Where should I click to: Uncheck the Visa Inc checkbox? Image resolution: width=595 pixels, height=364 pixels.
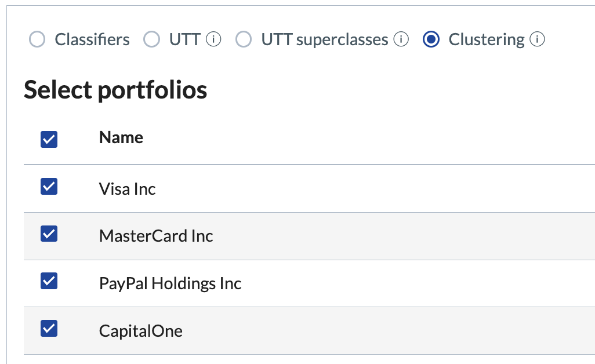click(49, 187)
